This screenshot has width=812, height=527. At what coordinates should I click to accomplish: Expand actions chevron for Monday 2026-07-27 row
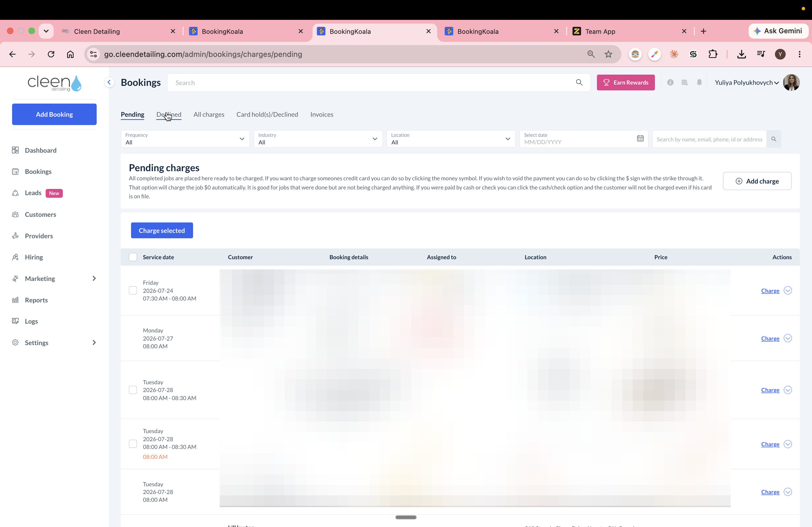tap(788, 338)
